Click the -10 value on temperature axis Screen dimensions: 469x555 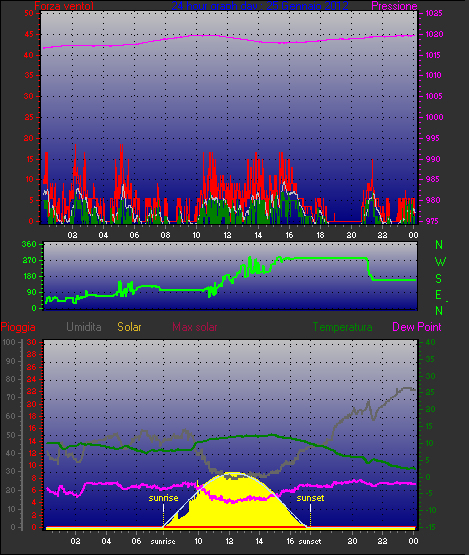(429, 510)
